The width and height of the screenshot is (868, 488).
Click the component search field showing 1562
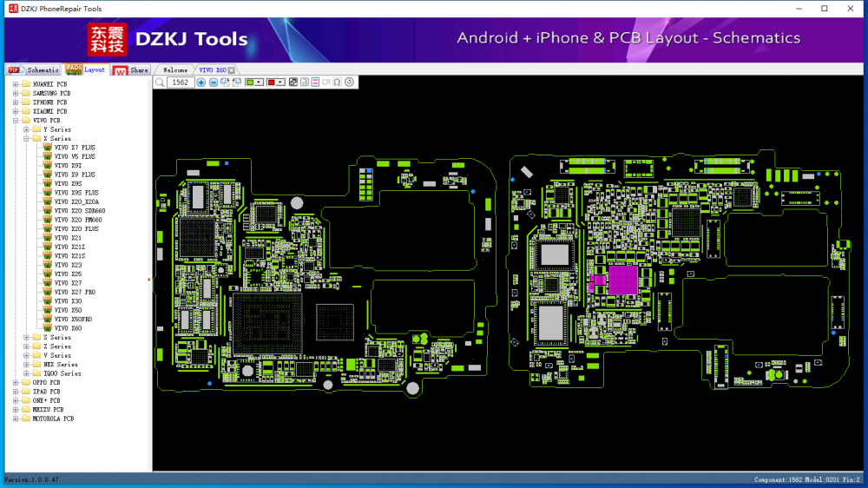point(181,82)
